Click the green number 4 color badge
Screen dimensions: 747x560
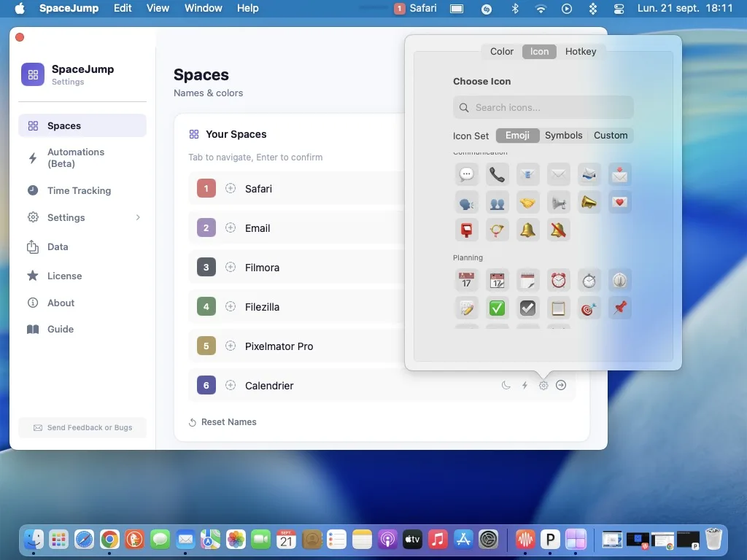coord(206,307)
